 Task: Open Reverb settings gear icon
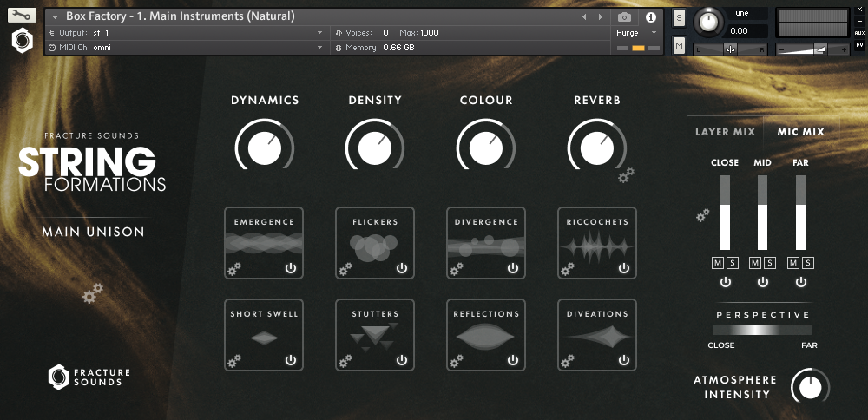(x=626, y=175)
